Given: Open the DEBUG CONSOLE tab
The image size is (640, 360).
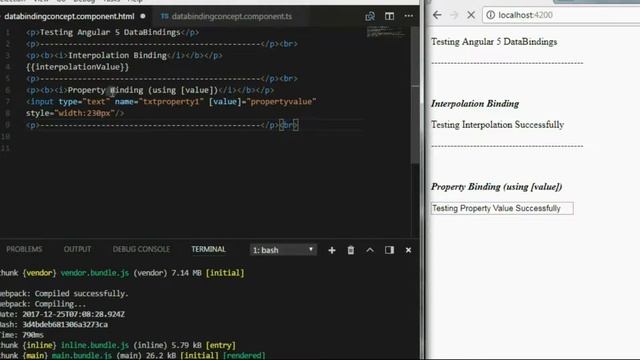Looking at the screenshot, I should [141, 249].
